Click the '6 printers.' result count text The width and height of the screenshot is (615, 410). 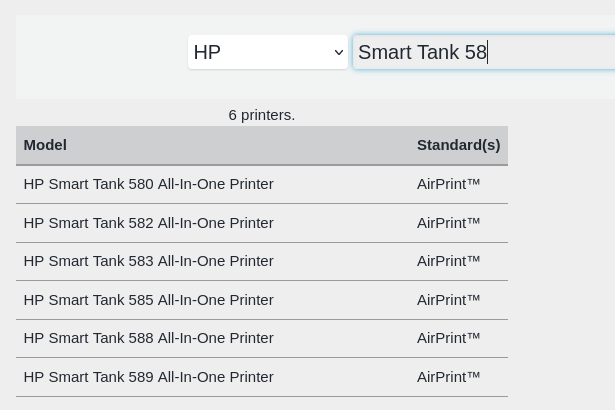[x=262, y=115]
